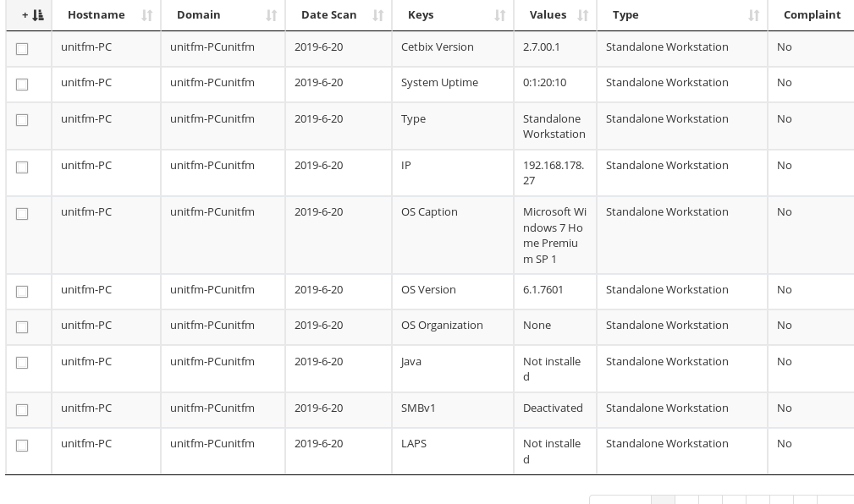This screenshot has width=854, height=504.
Task: Click the Complaint column header
Action: 812,15
